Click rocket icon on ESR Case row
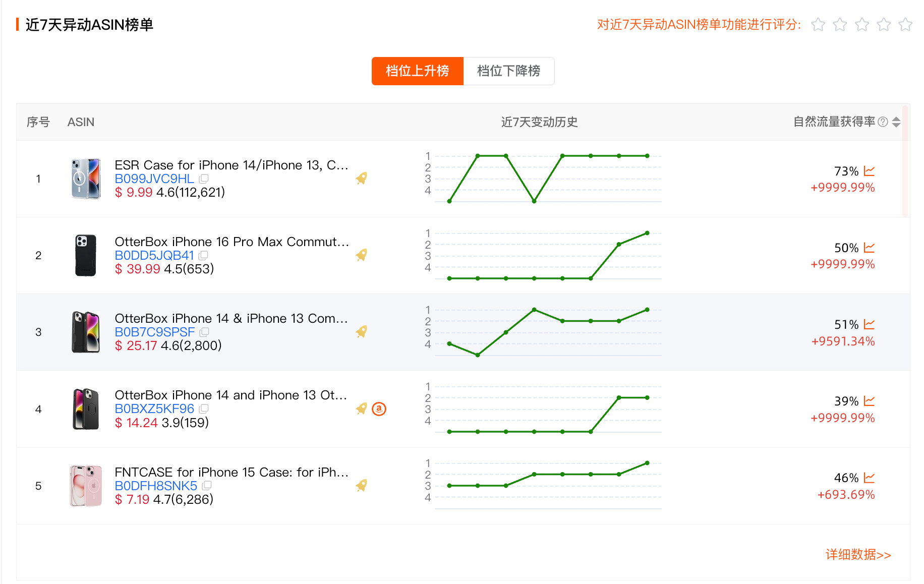Viewport: 924px width, 584px height. click(x=361, y=178)
